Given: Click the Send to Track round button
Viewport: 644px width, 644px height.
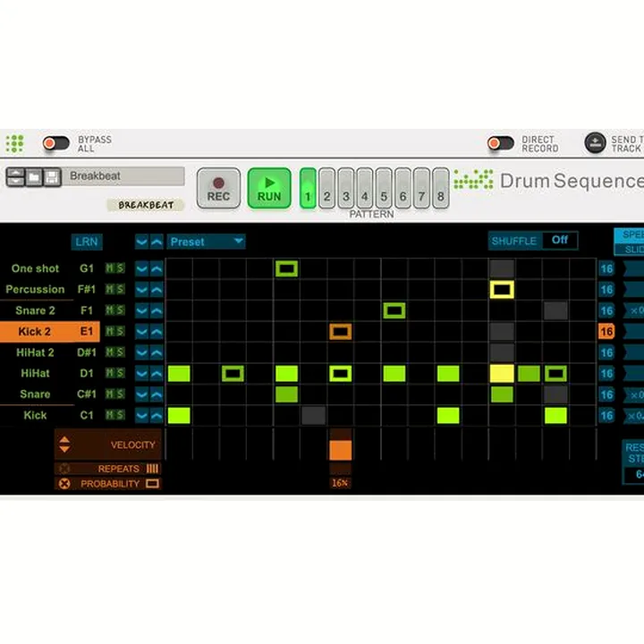Looking at the screenshot, I should (595, 143).
